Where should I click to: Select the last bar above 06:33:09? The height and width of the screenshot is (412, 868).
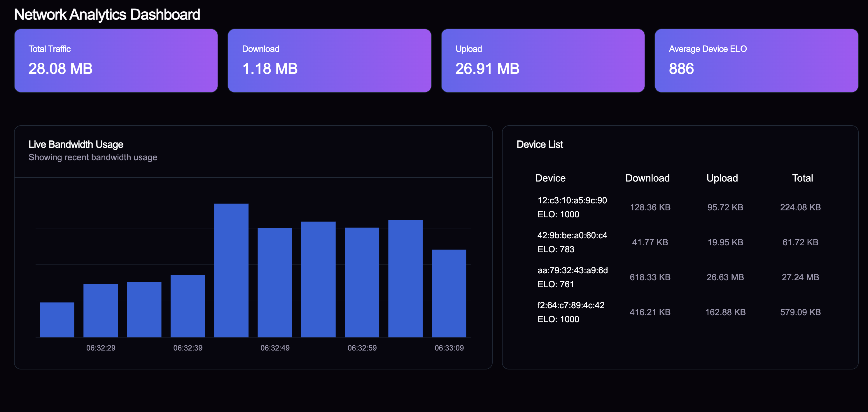(x=449, y=293)
